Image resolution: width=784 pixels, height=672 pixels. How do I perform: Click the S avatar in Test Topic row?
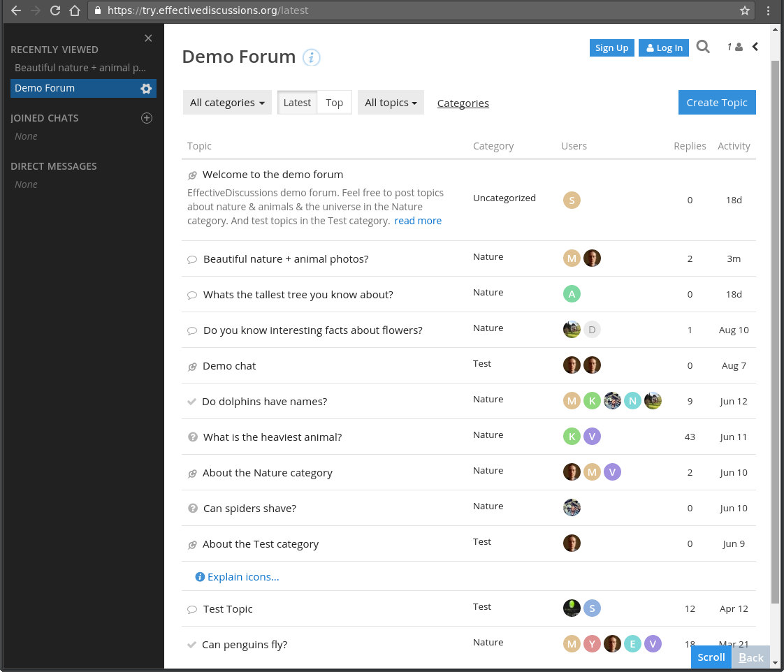pyautogui.click(x=592, y=608)
